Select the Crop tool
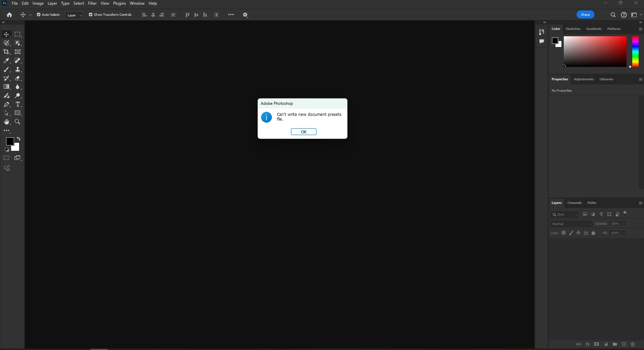Image resolution: width=644 pixels, height=350 pixels. click(x=6, y=52)
